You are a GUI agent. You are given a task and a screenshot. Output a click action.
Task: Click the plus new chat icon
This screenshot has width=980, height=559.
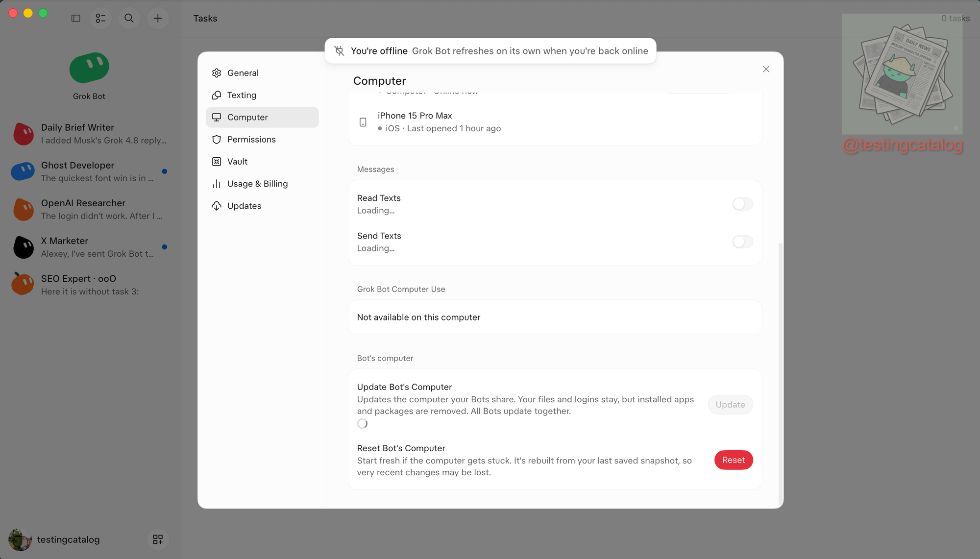pos(158,18)
